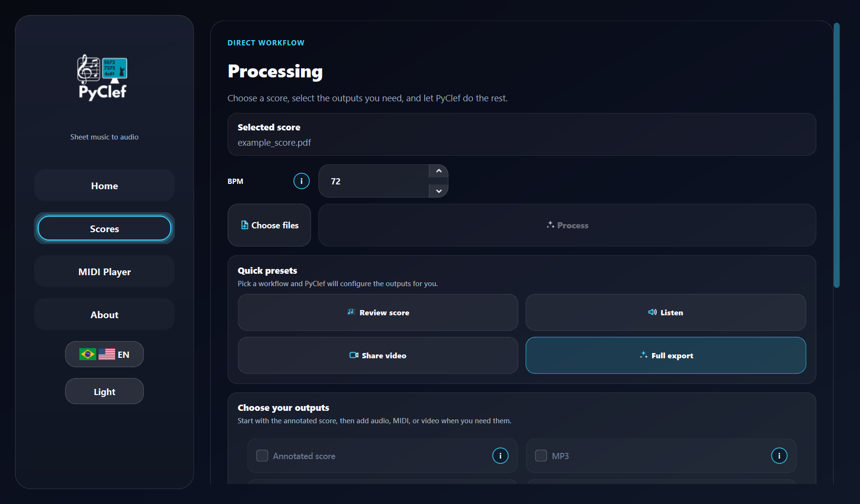Show info for MP3 output
Image resolution: width=860 pixels, height=504 pixels.
779,456
